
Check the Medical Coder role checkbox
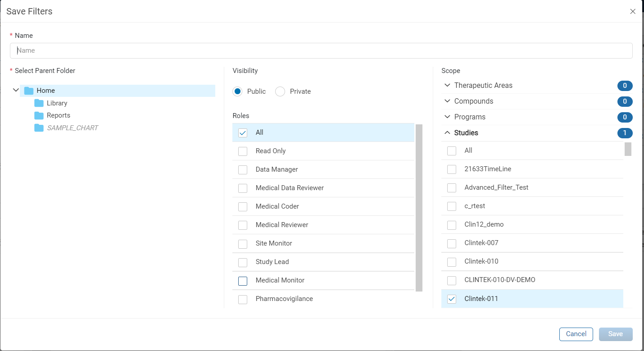pos(243,206)
